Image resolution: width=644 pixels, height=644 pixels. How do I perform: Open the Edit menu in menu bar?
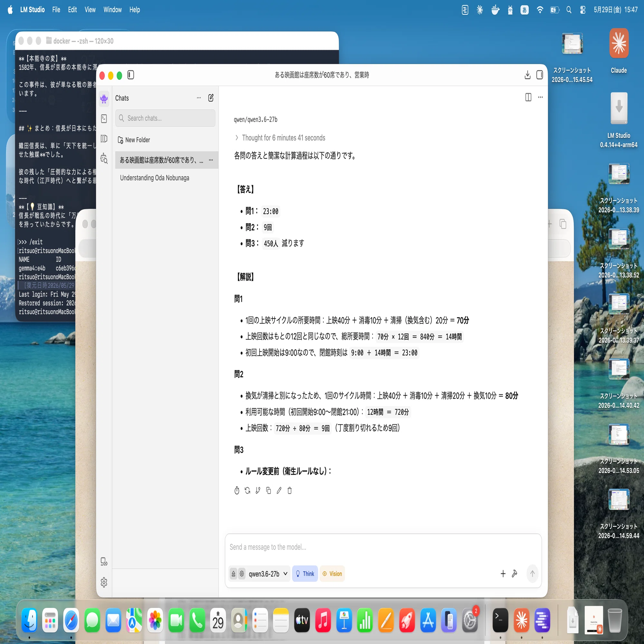72,10
